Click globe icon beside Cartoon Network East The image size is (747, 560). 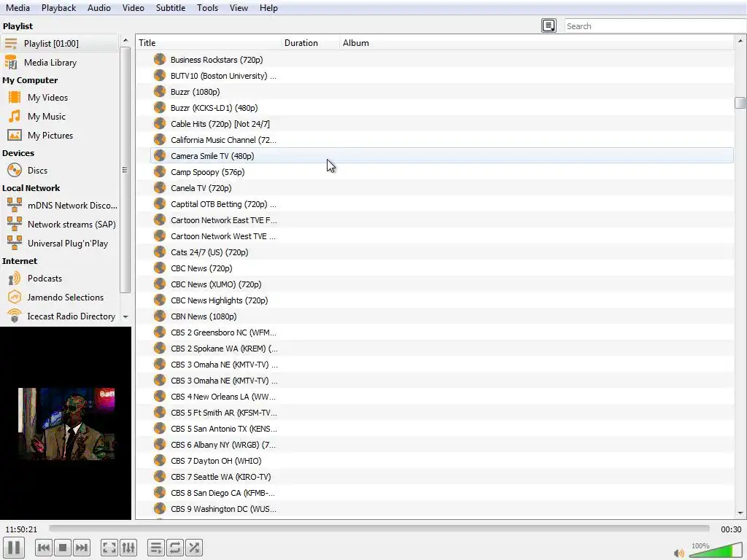click(x=160, y=220)
